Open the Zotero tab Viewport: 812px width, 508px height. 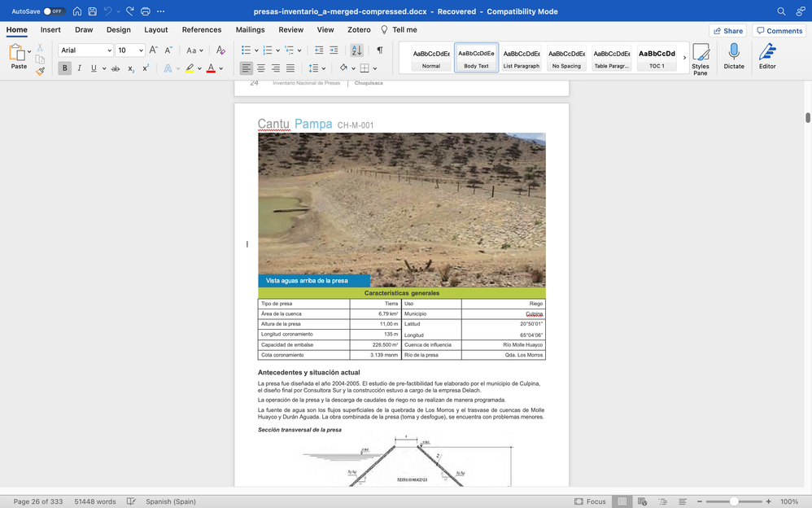[x=359, y=29]
